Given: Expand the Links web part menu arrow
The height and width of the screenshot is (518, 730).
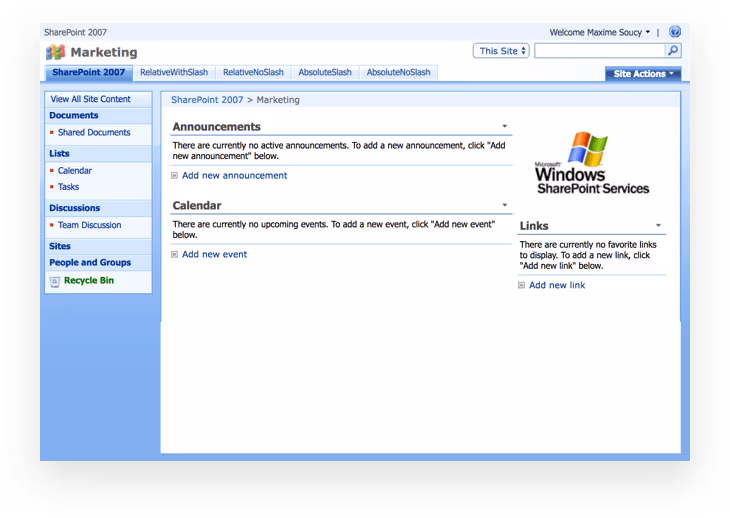Looking at the screenshot, I should tap(658, 225).
